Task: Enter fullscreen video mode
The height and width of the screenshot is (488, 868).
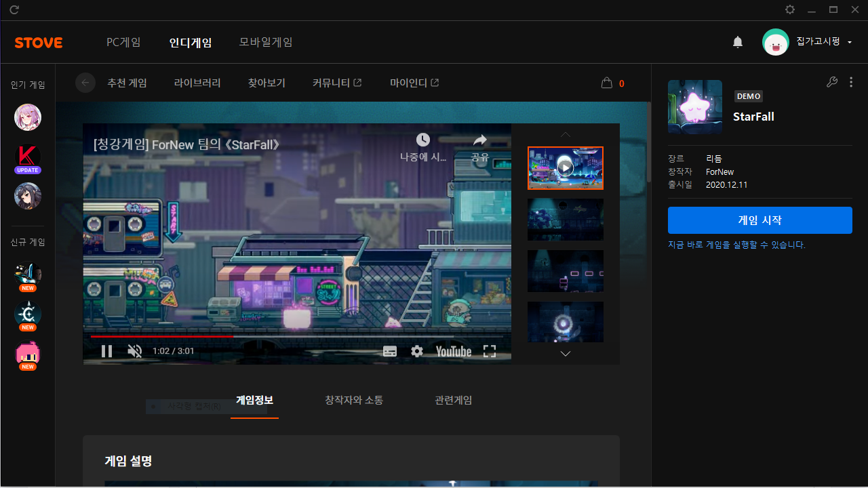Action: tap(490, 351)
